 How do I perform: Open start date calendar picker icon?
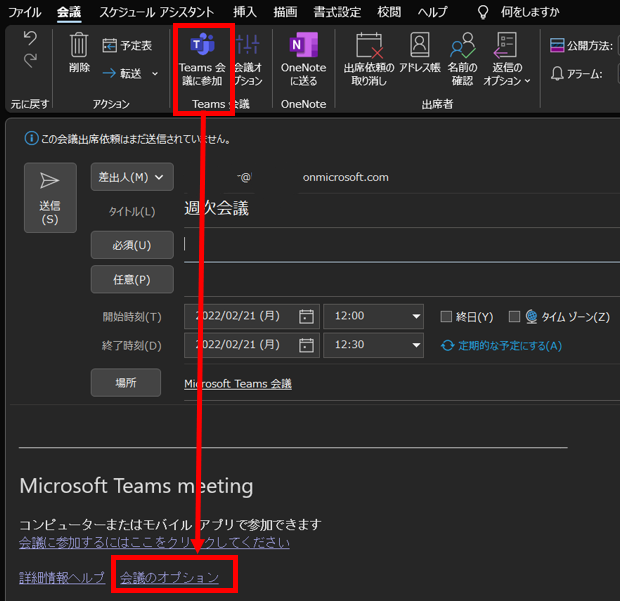[x=306, y=316]
